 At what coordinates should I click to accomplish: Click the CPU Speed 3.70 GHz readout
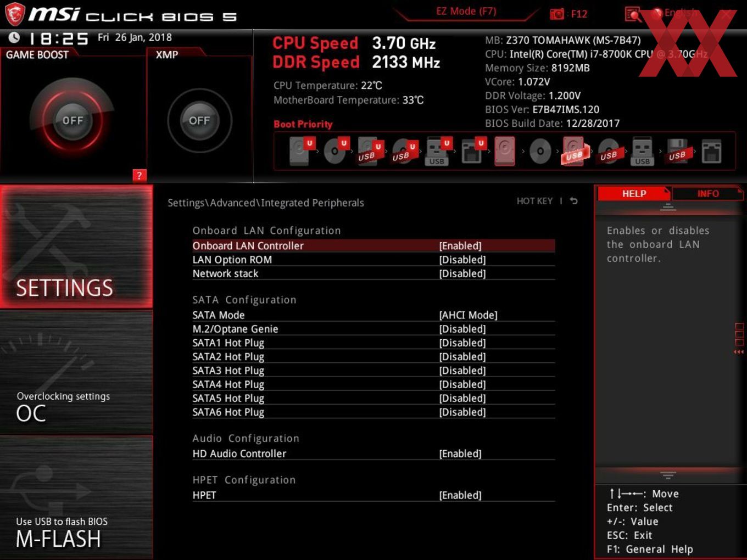(354, 43)
